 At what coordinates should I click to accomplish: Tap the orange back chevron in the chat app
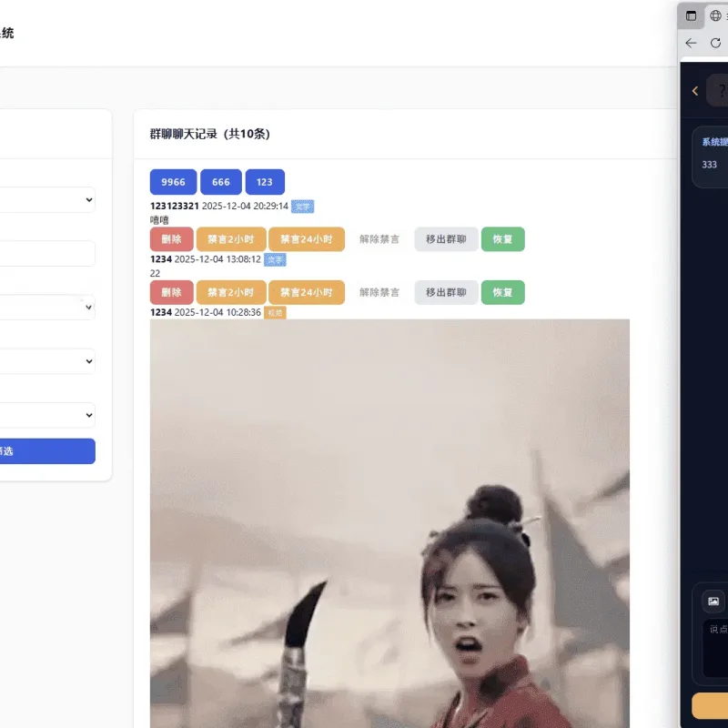(x=695, y=91)
